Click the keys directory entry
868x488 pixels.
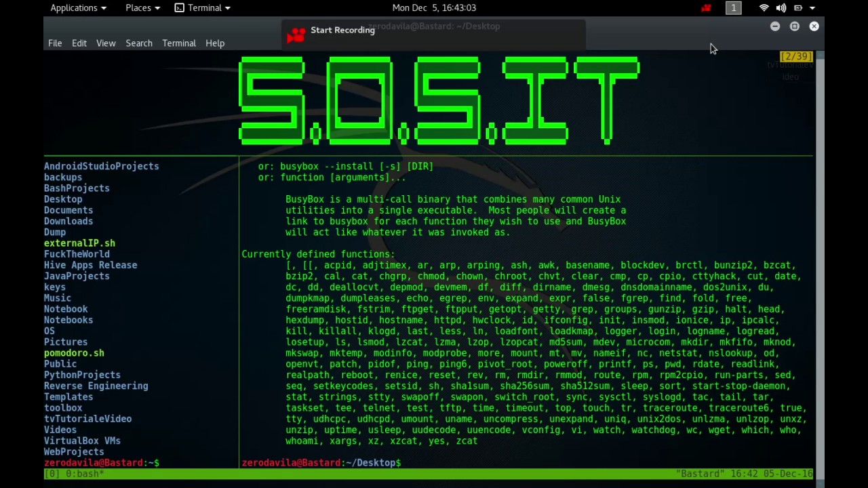tap(55, 287)
